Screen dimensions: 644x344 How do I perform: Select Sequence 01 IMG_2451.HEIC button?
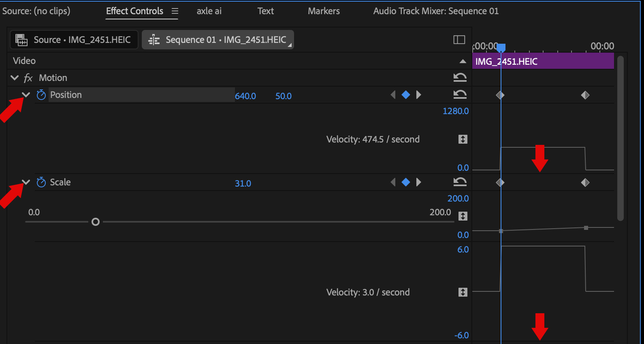tap(218, 40)
